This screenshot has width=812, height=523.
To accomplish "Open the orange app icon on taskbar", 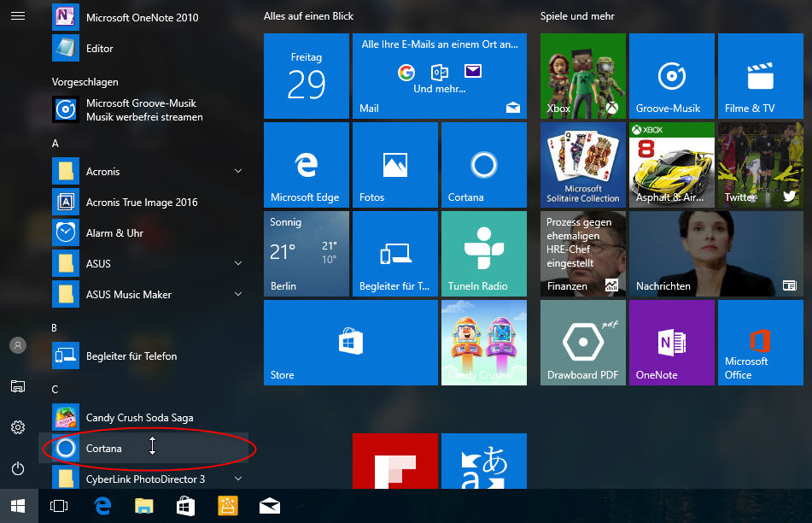I will tap(227, 506).
